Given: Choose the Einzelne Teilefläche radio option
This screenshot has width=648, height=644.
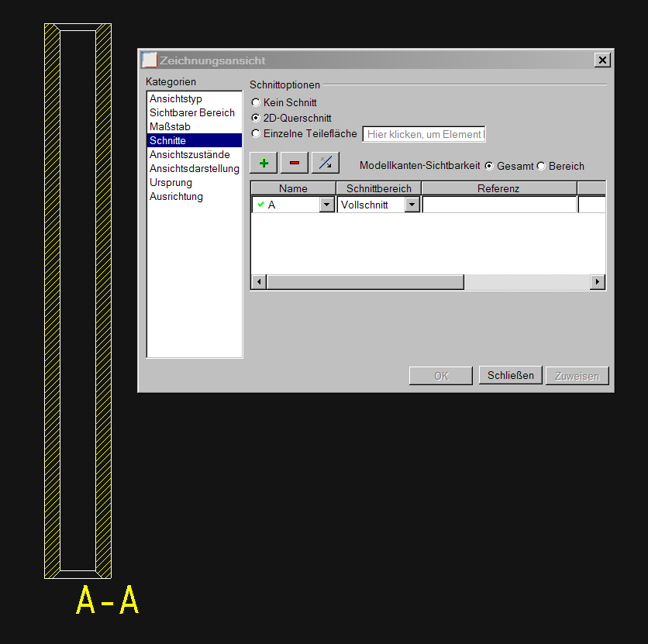Looking at the screenshot, I should 256,133.
